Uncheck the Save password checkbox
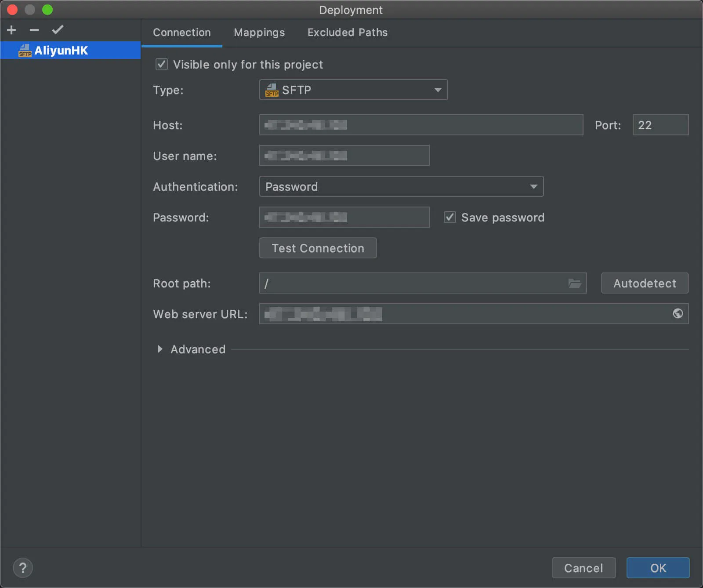Viewport: 703px width, 588px height. coord(449,217)
